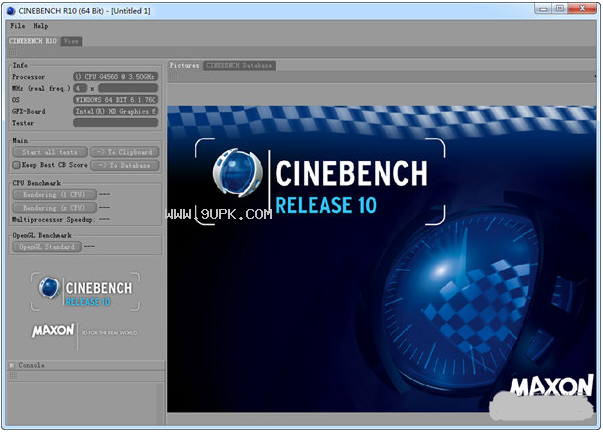Click the OS info field
This screenshot has height=433, width=603.
pyautogui.click(x=115, y=100)
